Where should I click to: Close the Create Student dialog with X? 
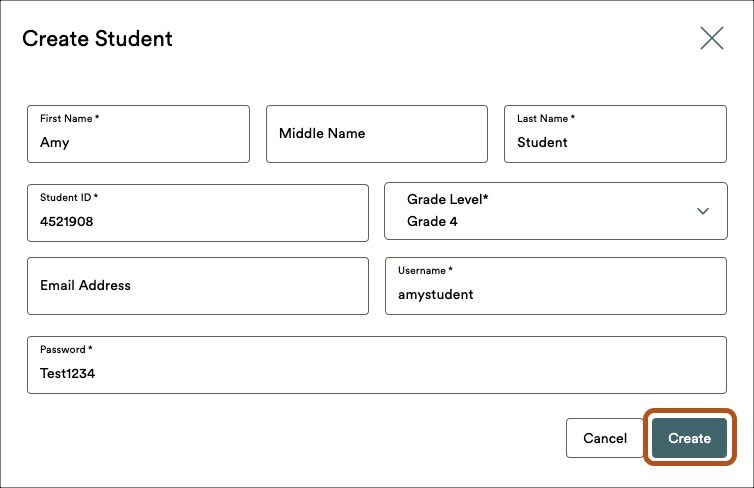(712, 38)
